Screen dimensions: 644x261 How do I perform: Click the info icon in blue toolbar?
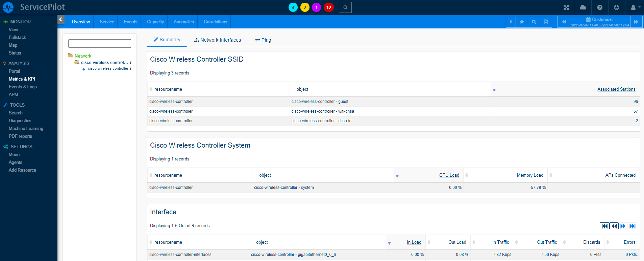point(511,22)
